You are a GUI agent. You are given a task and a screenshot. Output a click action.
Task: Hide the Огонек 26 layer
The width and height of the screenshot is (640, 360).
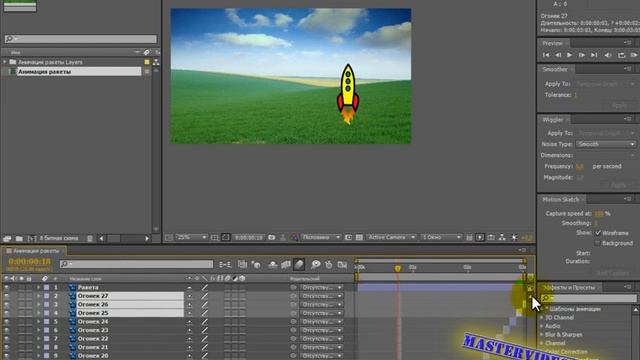tap(6, 304)
